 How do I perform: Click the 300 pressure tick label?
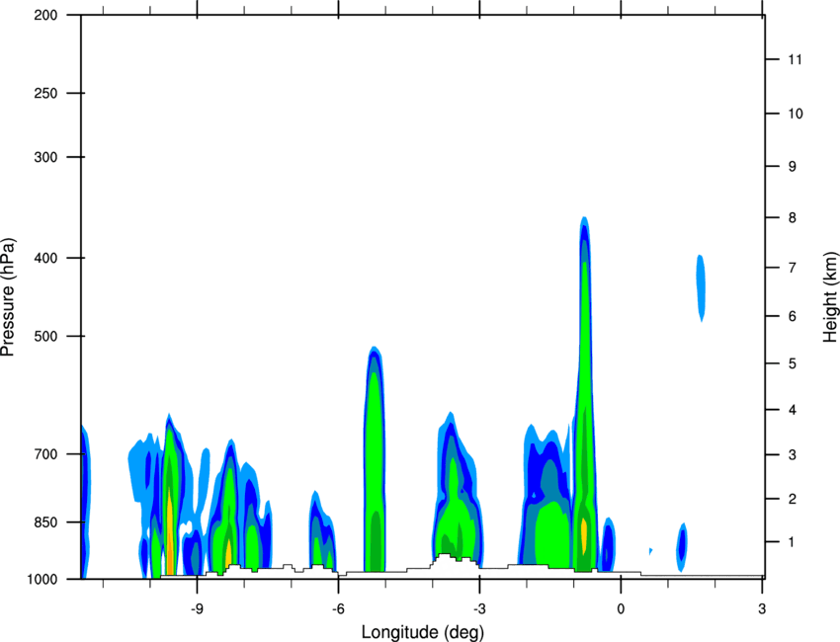46,157
